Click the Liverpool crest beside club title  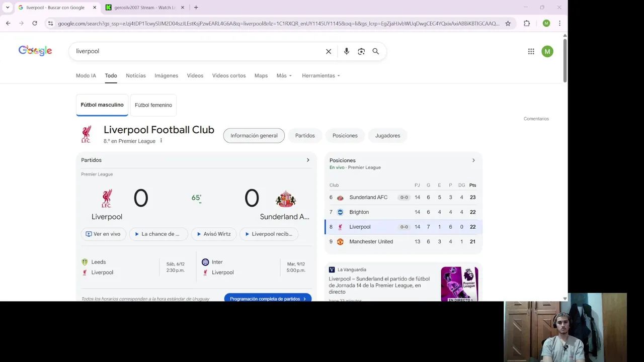point(87,134)
